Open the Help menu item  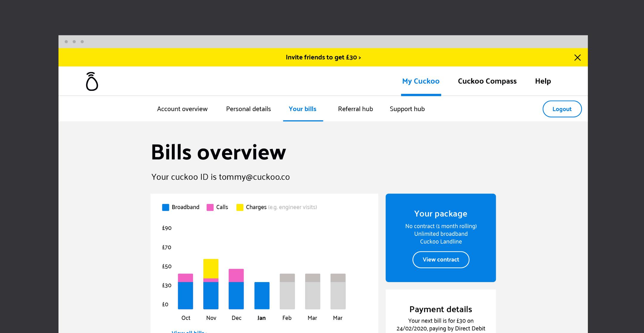point(543,81)
